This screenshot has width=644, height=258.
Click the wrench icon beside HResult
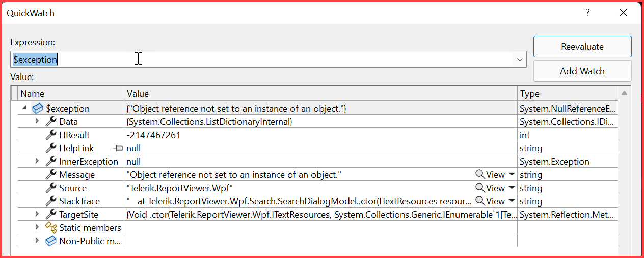(x=51, y=135)
